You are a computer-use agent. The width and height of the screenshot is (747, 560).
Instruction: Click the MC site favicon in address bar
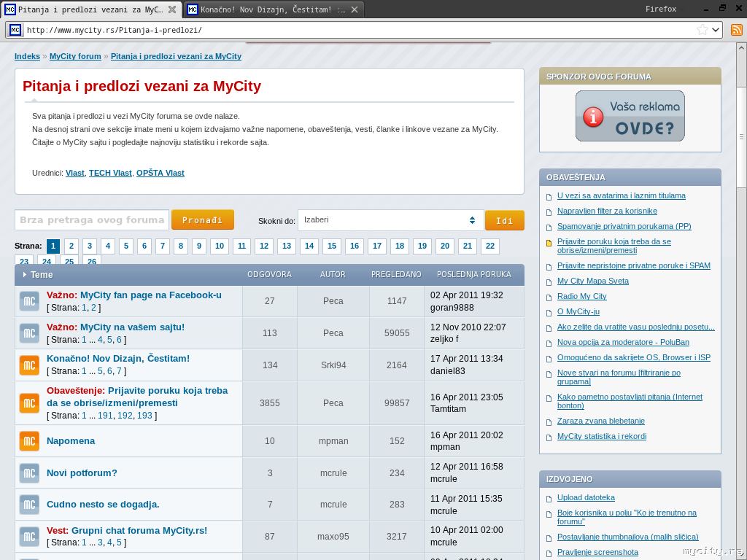click(x=15, y=30)
